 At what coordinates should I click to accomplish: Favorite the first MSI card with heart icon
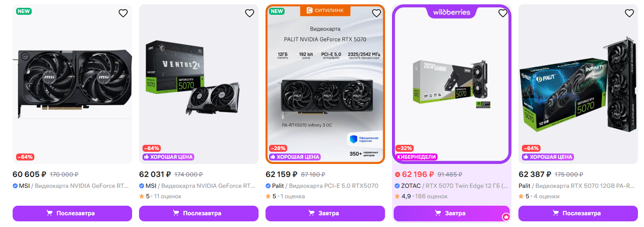(123, 13)
